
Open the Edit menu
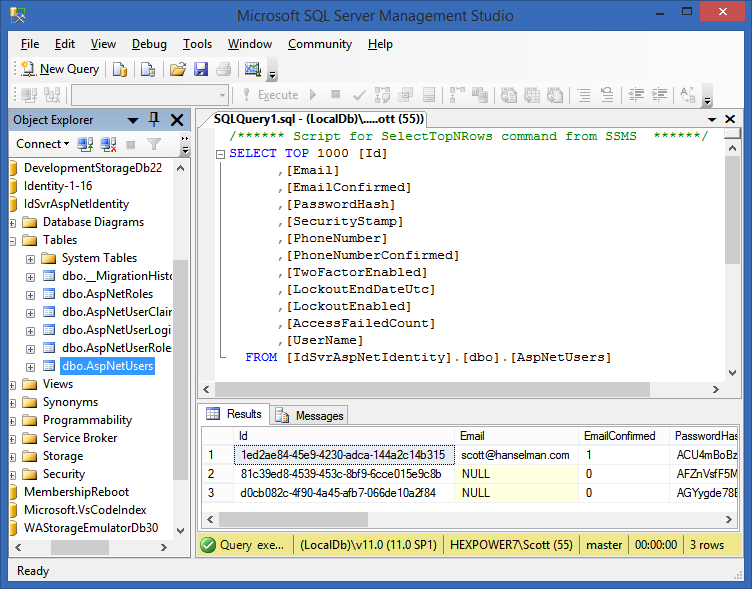coord(65,44)
